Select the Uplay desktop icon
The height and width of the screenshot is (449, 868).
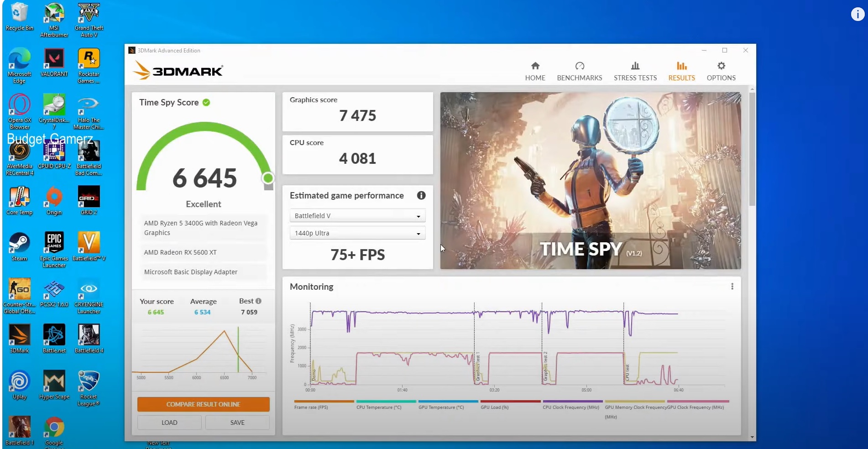coord(19,385)
